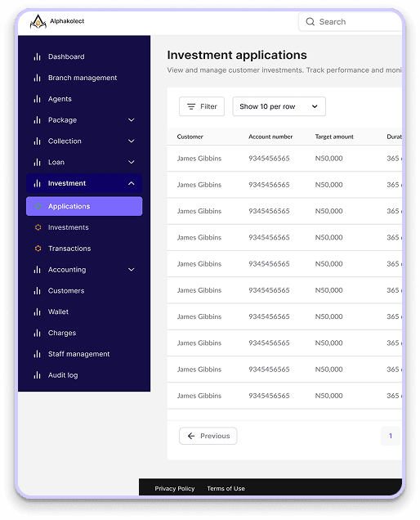Click the search magnifier icon
420x520 pixels.
pyautogui.click(x=310, y=22)
